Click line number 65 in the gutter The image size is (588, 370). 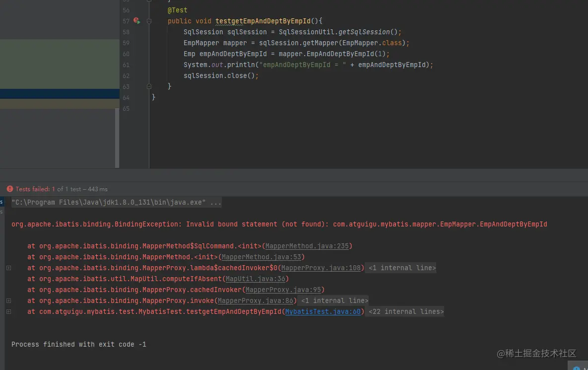pyautogui.click(x=126, y=109)
